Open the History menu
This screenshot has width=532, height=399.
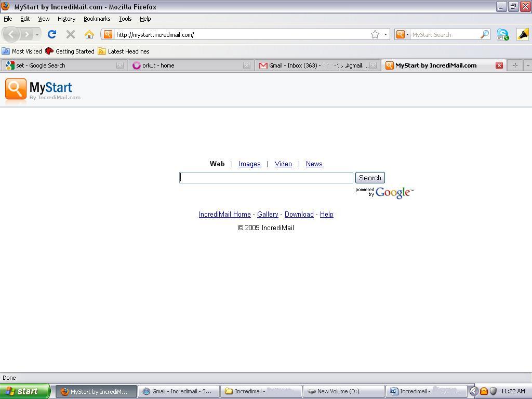click(x=66, y=19)
